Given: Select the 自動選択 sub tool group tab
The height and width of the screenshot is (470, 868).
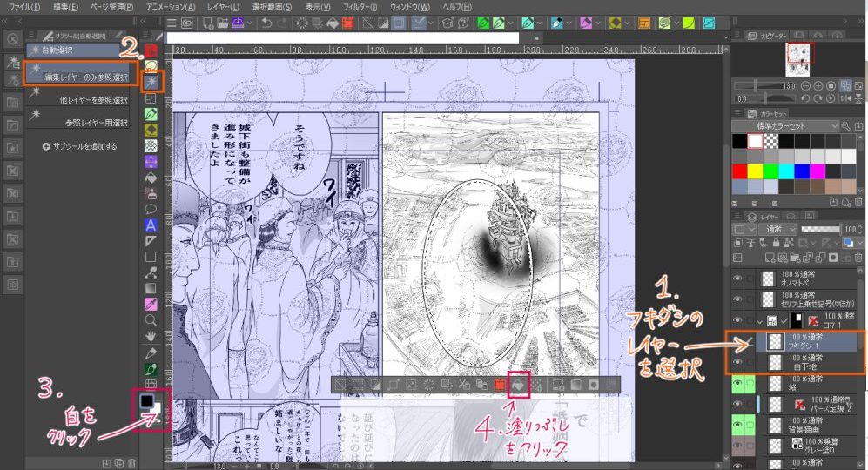Looking at the screenshot, I should 74,50.
